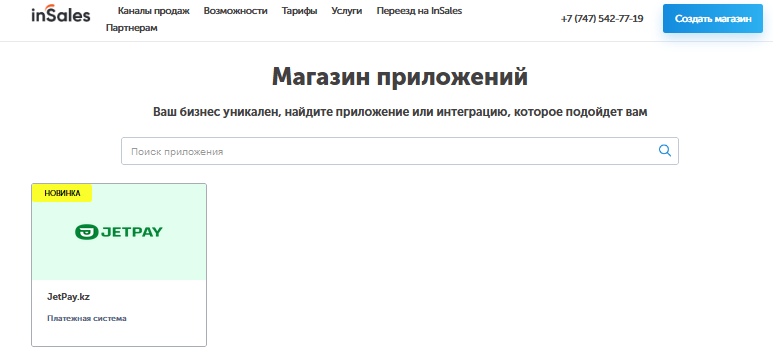Click the yellow НОВИНКА badge
The image size is (773, 364).
point(62,193)
